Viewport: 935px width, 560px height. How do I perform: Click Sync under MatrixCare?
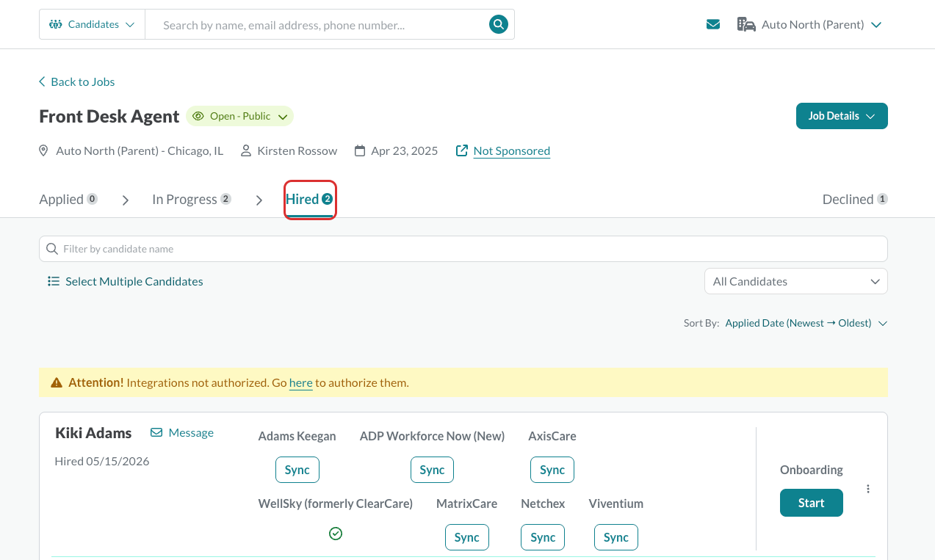467,537
